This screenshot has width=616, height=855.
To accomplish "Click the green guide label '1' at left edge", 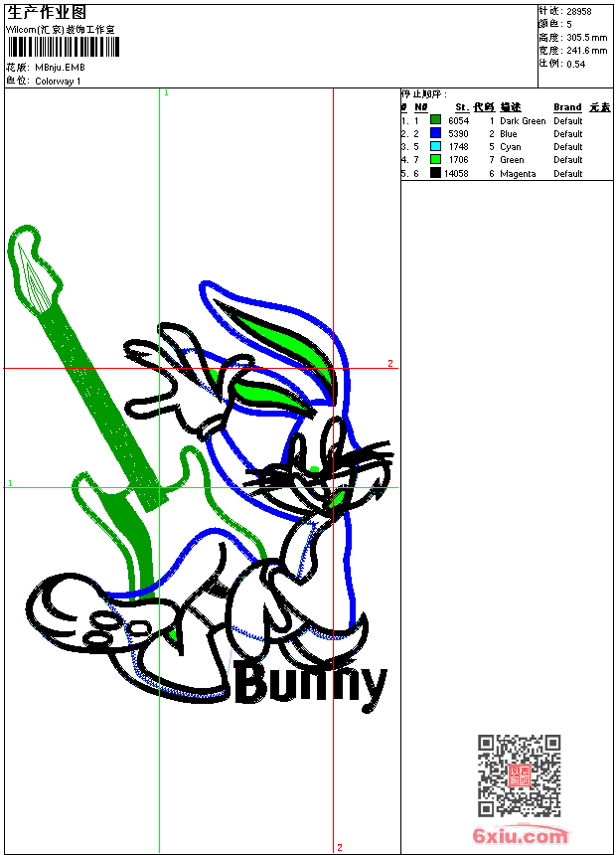I will click(10, 483).
